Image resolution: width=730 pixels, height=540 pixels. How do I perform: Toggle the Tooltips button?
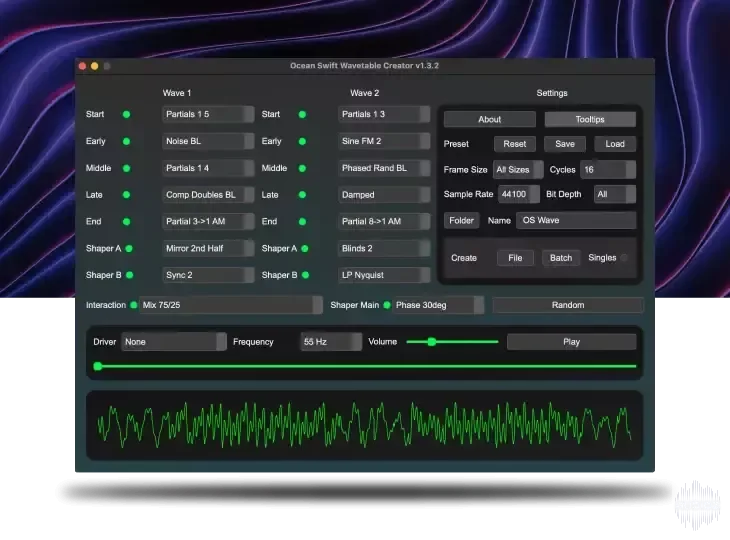[x=590, y=120]
